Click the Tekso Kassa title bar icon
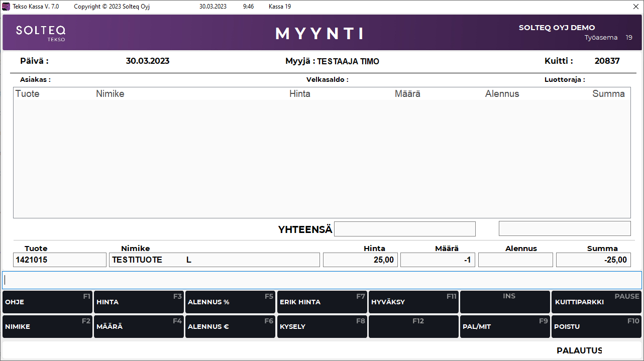 pyautogui.click(x=7, y=7)
